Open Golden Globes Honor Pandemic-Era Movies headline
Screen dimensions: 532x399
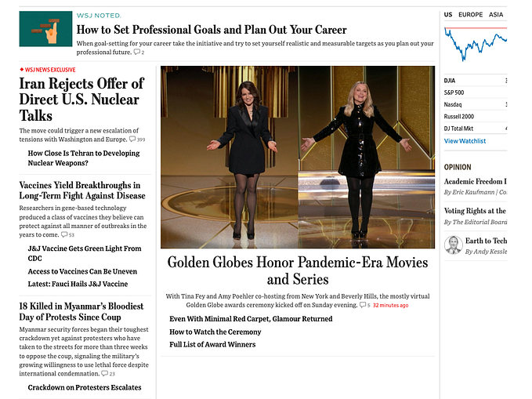pyautogui.click(x=298, y=270)
